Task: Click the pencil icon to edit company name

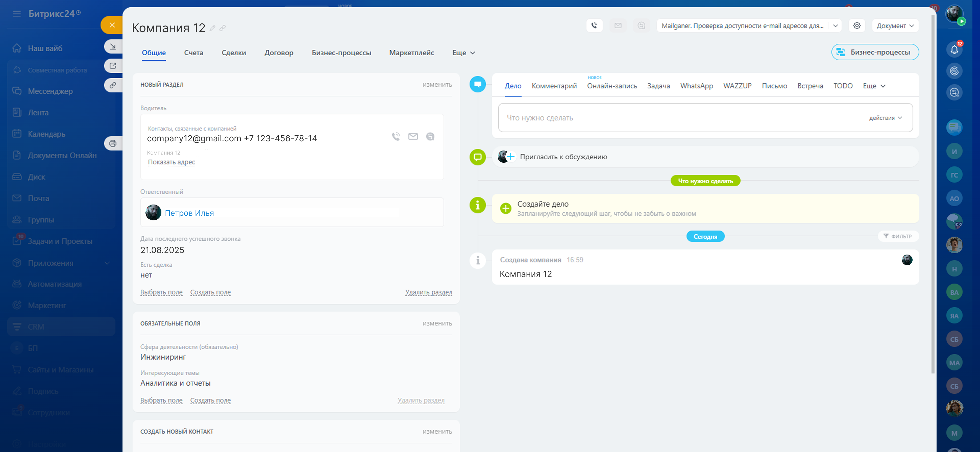Action: point(213,28)
